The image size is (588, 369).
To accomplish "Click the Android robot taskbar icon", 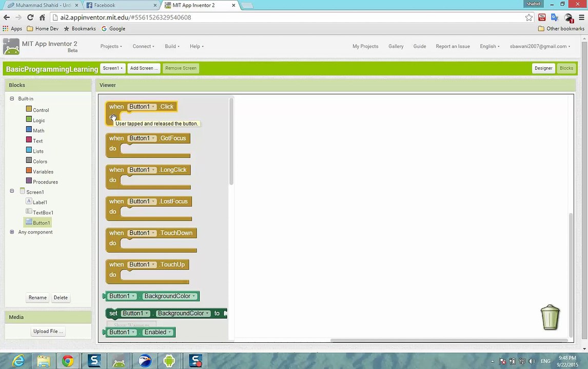I will point(169,361).
